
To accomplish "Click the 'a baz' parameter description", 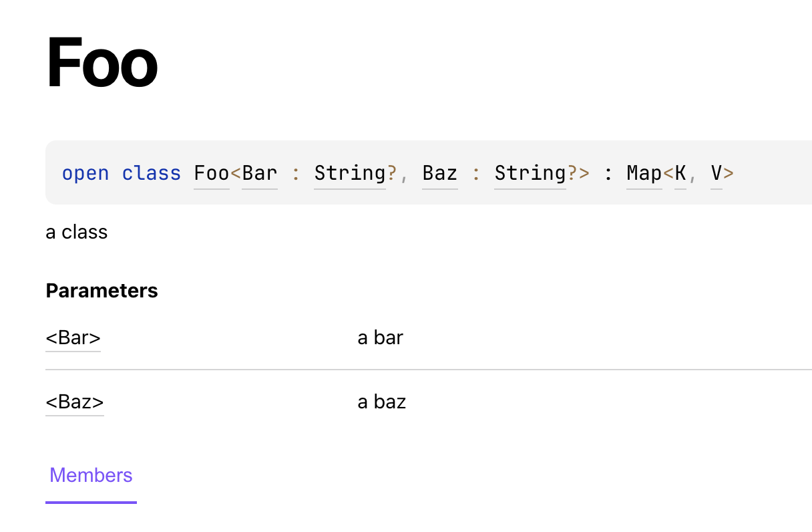I will point(381,402).
